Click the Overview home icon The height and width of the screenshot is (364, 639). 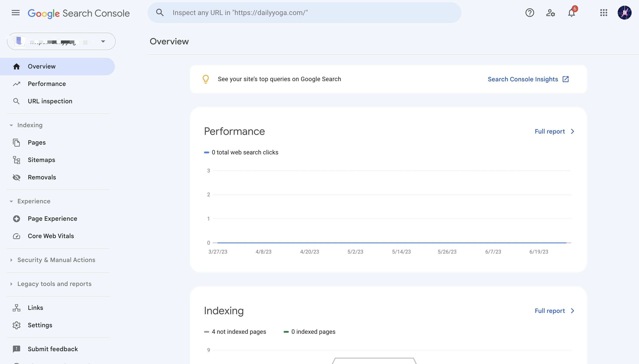click(x=17, y=66)
